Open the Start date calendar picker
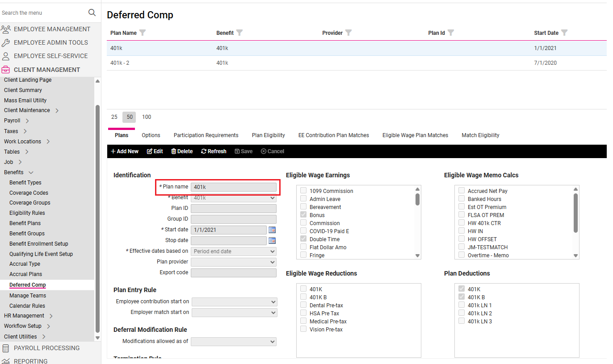Viewport: 613px width, 364px height. coord(272,230)
